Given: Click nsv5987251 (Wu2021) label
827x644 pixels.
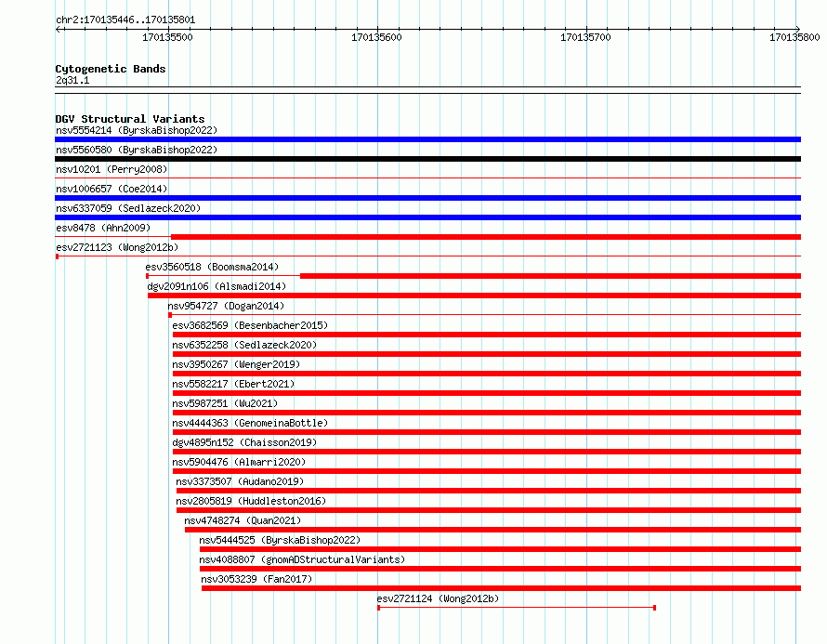Looking at the screenshot, I should (x=225, y=403).
